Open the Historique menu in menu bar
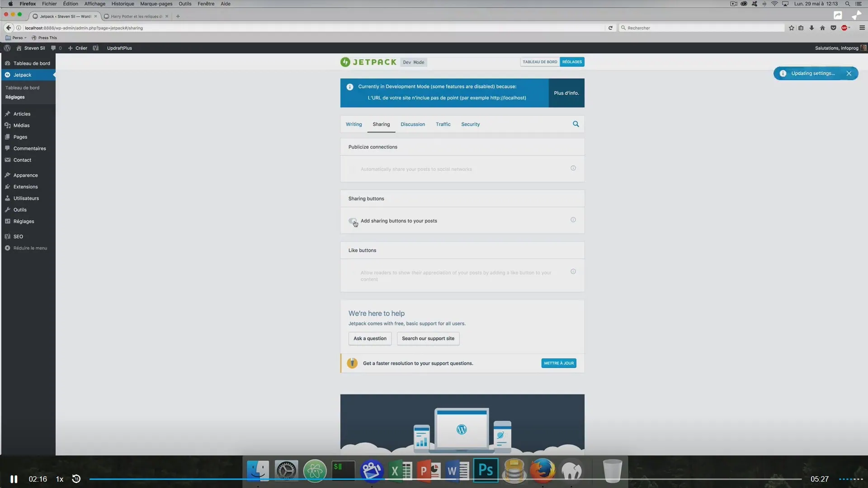868x488 pixels. [x=123, y=4]
